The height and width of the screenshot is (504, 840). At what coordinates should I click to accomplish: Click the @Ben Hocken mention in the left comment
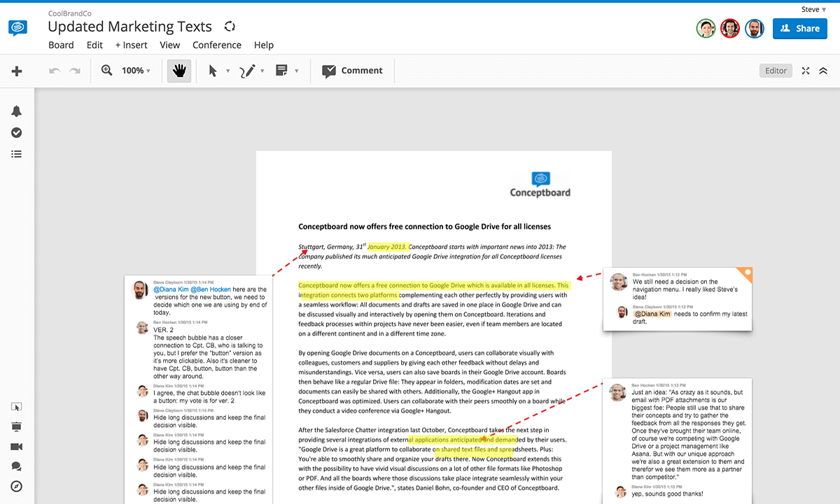tap(209, 289)
